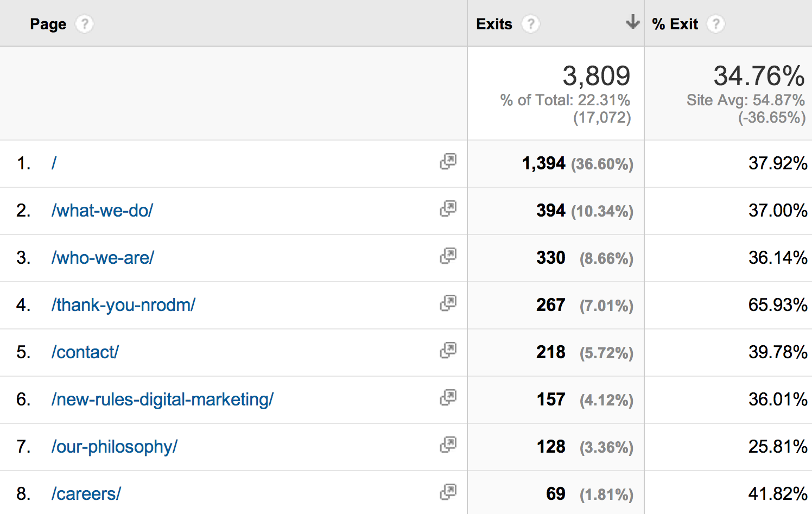Open the /careers/ page link
This screenshot has height=514, width=812.
coord(86,494)
